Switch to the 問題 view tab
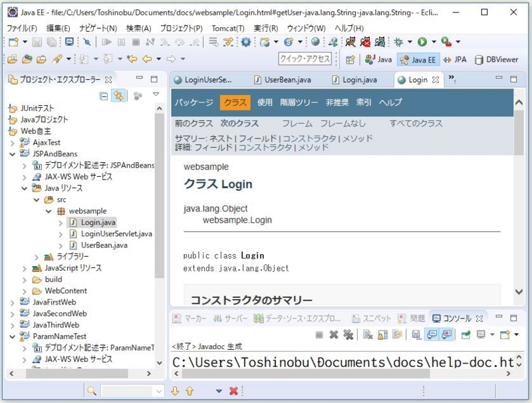This screenshot has width=532, height=403. point(412,318)
